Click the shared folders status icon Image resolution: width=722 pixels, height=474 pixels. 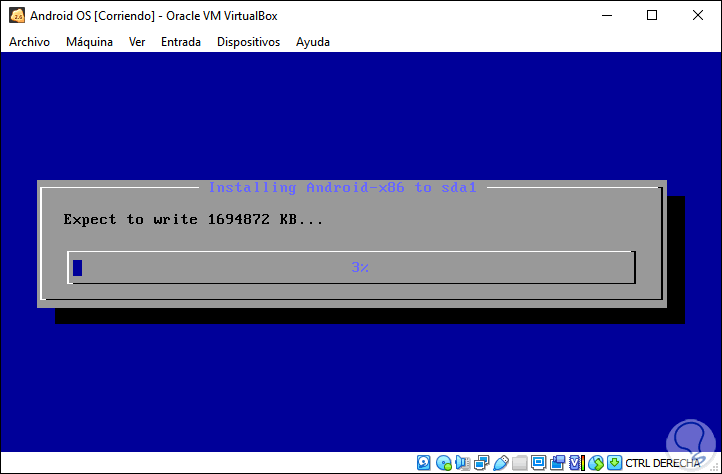pyautogui.click(x=520, y=462)
